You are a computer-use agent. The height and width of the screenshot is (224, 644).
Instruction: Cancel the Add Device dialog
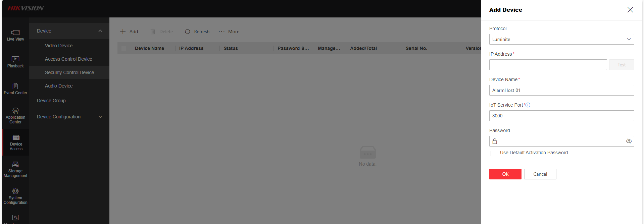[x=540, y=174]
